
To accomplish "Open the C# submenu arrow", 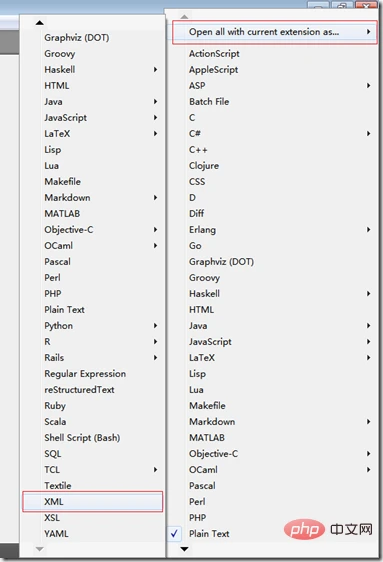I will [368, 133].
